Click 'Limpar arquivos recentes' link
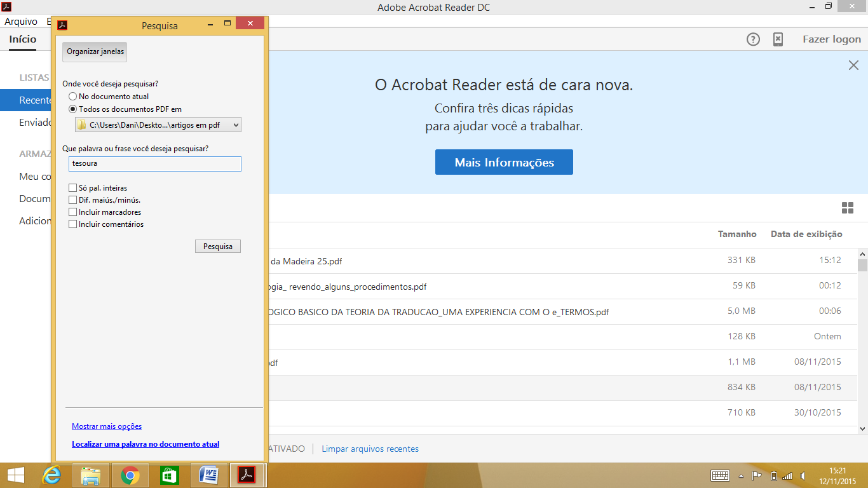868x488 pixels. point(370,449)
